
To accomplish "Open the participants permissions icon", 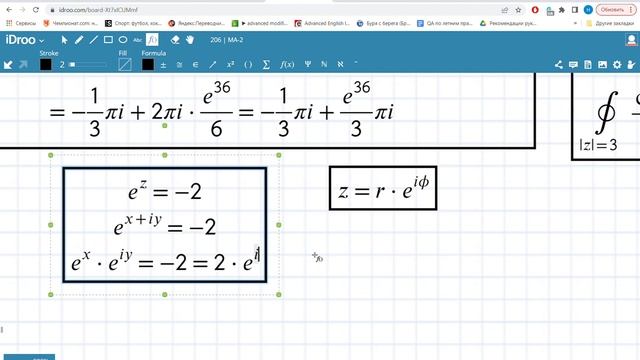I will pos(631,64).
